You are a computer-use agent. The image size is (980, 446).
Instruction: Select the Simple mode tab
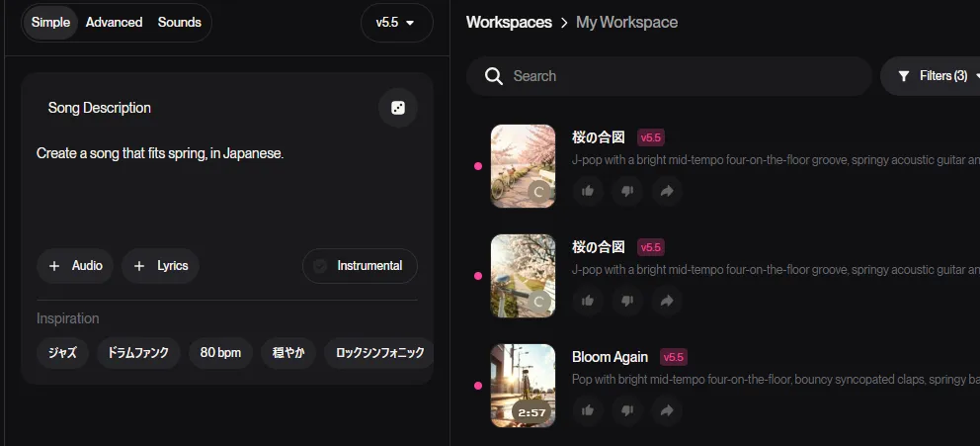(50, 23)
